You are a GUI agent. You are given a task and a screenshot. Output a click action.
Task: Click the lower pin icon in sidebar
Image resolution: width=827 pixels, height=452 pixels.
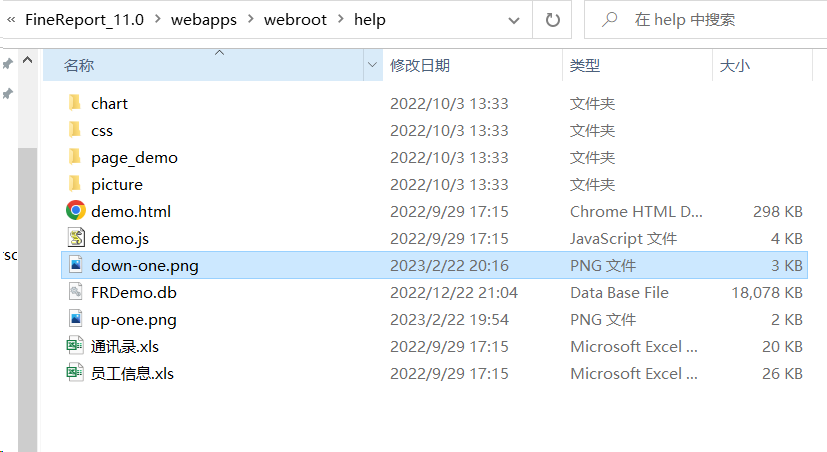[7, 94]
